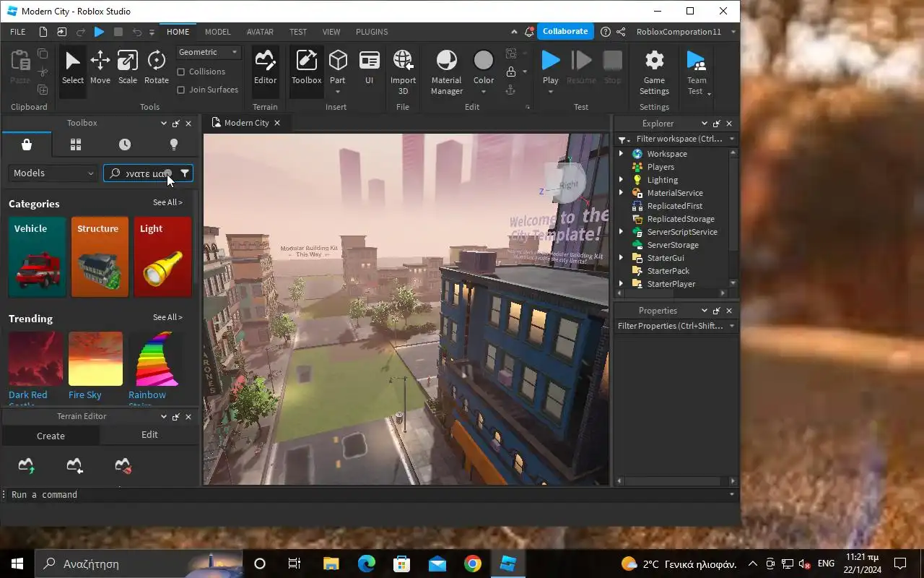Open Game Settings
The image size is (924, 578).
click(654, 72)
